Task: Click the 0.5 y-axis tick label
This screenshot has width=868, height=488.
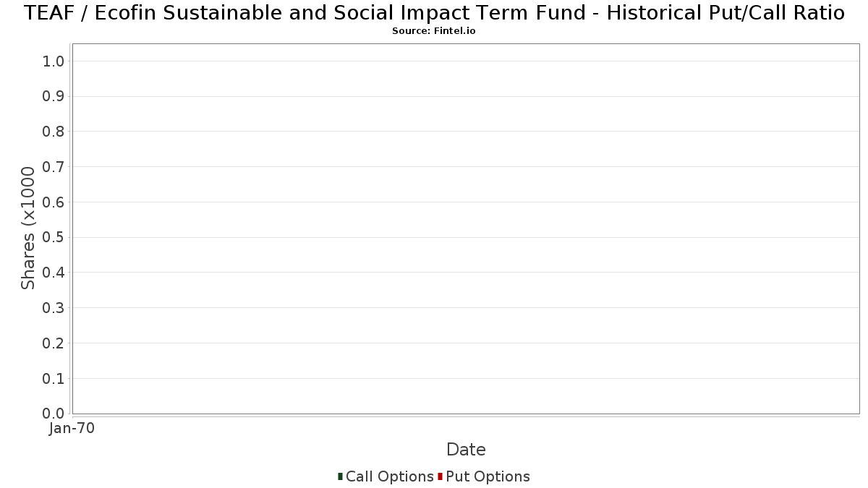Action: [x=54, y=237]
